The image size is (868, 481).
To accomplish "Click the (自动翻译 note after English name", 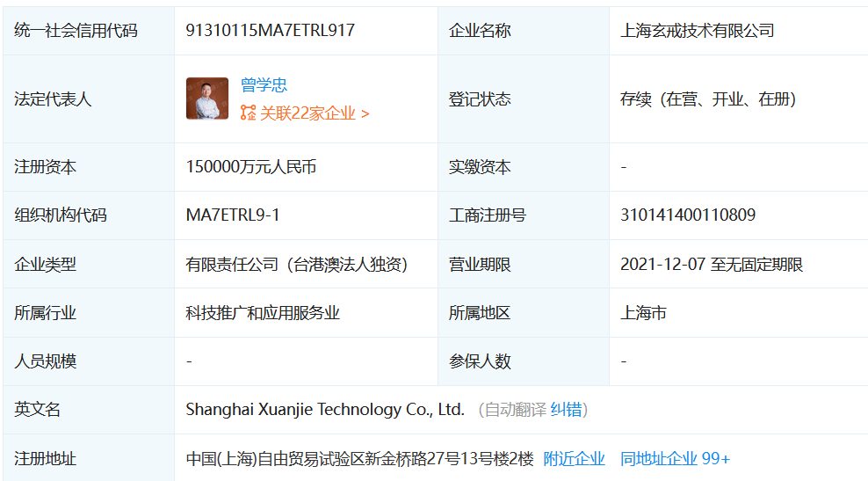I will tap(512, 410).
